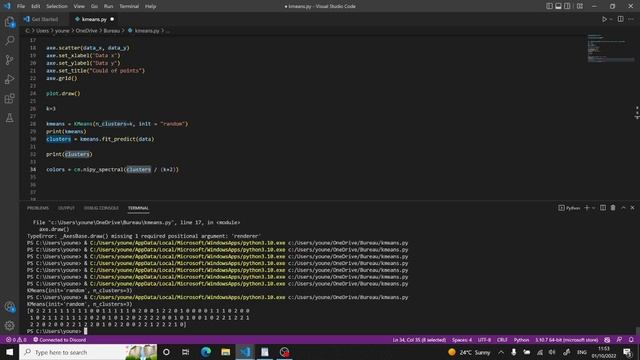Viewport: 640px width, 360px height.
Task: Select interpreter 3.10.7 64-bit in status bar
Action: click(x=567, y=340)
